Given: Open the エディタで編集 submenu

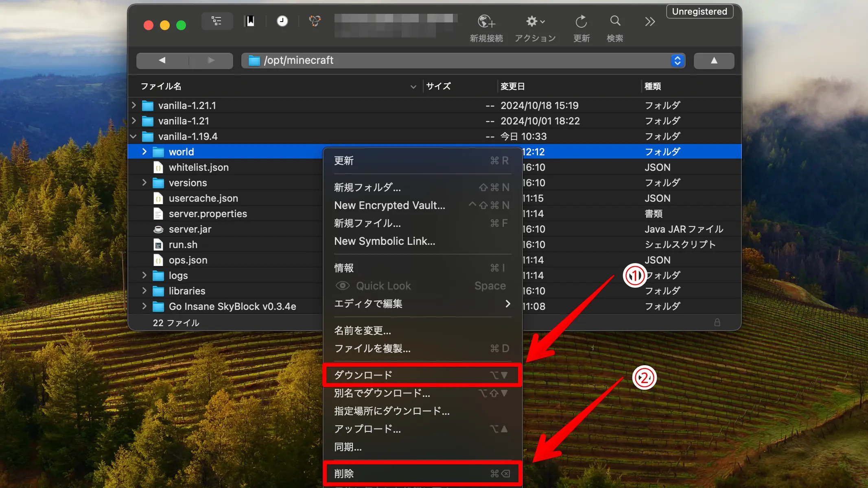Looking at the screenshot, I should point(422,304).
